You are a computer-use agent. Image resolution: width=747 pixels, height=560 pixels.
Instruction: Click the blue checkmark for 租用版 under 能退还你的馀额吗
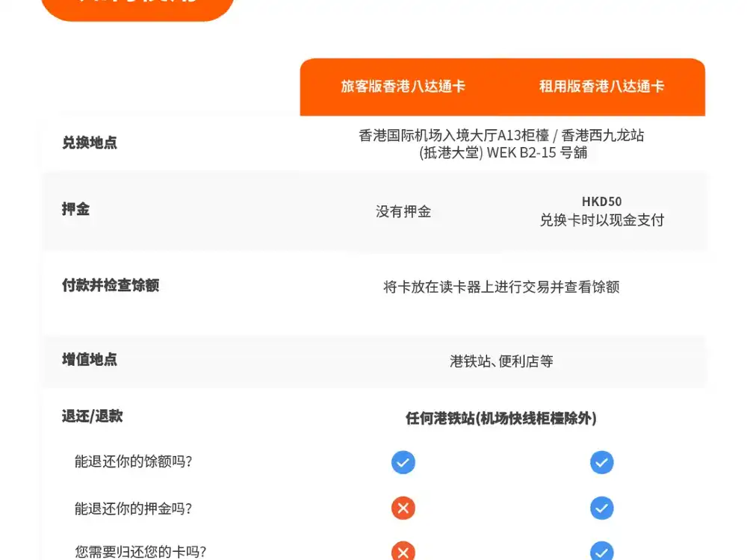(601, 462)
